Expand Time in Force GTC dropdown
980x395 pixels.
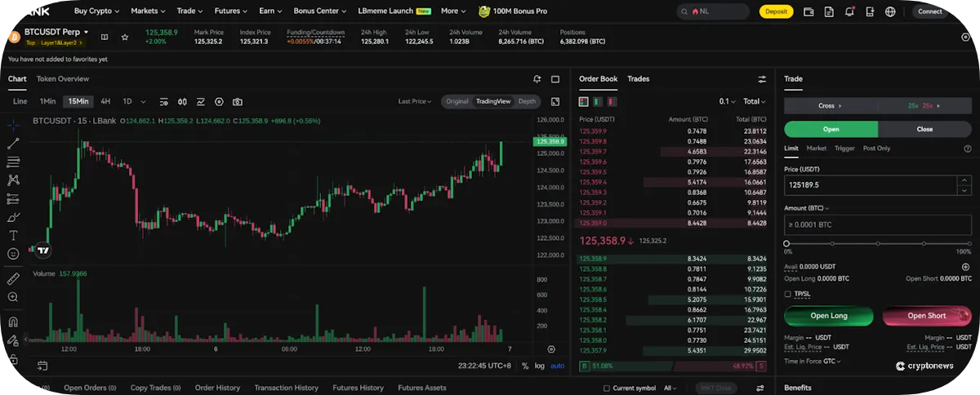pos(831,361)
